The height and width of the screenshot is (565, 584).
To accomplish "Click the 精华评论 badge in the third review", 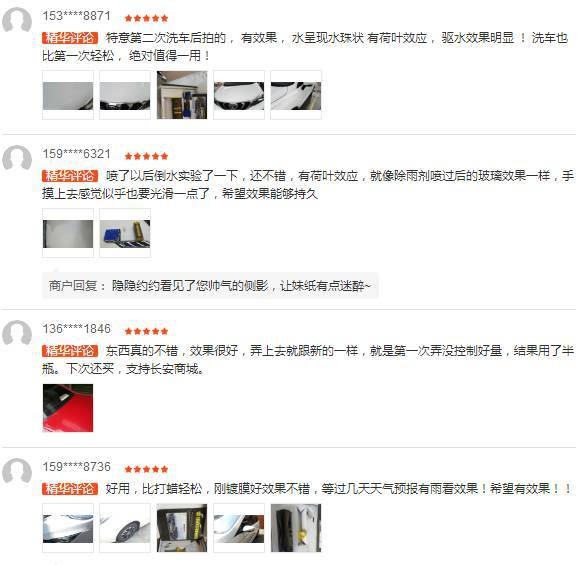I will pos(70,351).
